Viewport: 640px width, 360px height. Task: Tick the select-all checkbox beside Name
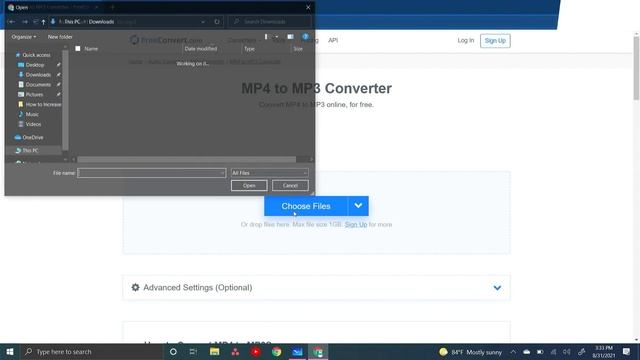click(78, 49)
